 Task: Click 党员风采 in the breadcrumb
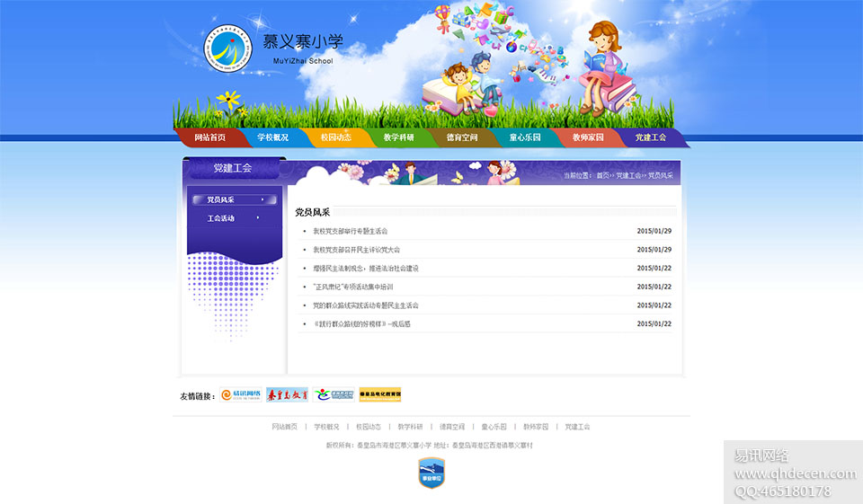pos(660,175)
